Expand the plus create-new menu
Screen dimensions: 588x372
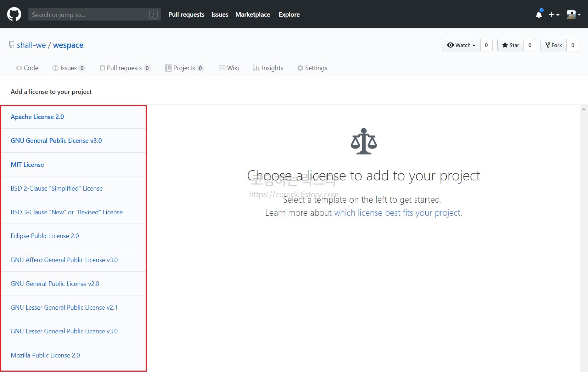[x=554, y=15]
